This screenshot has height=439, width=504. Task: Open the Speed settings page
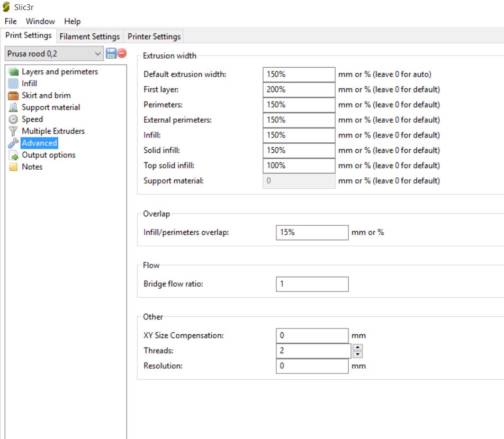(x=32, y=119)
